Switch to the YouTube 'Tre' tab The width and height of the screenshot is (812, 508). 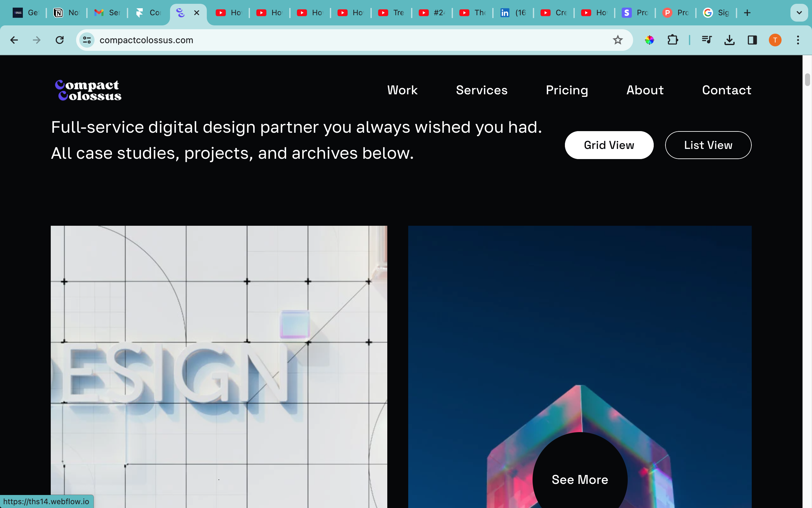pyautogui.click(x=391, y=13)
